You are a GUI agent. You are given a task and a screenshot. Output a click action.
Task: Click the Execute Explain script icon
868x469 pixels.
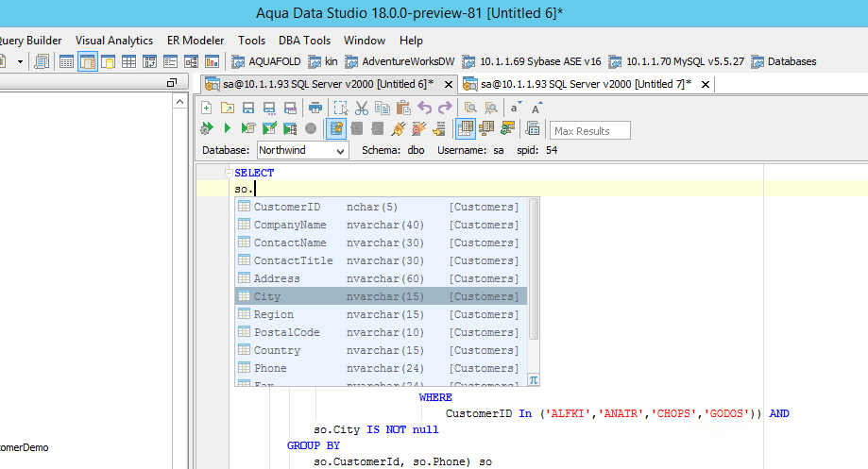pos(248,129)
